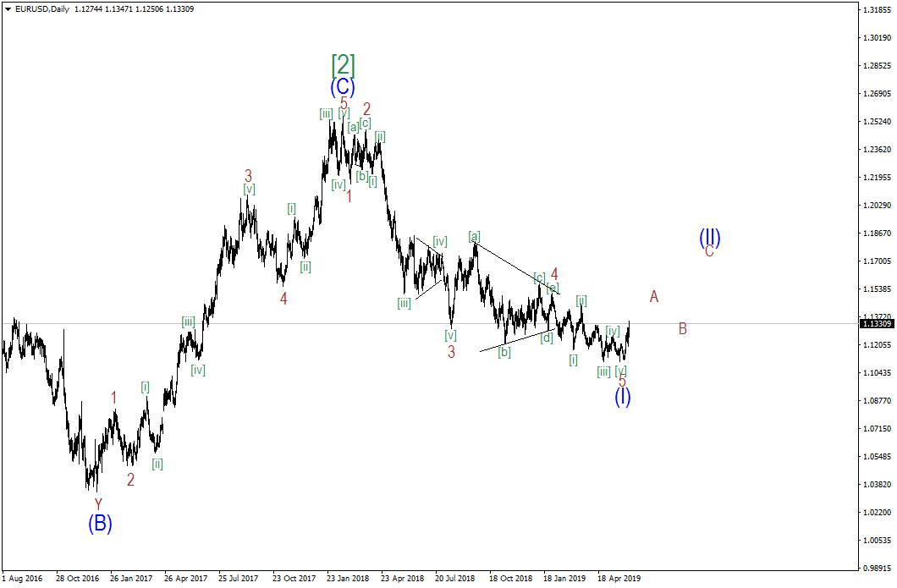Click the red Y label above (B)
897x588 pixels.
tap(98, 504)
